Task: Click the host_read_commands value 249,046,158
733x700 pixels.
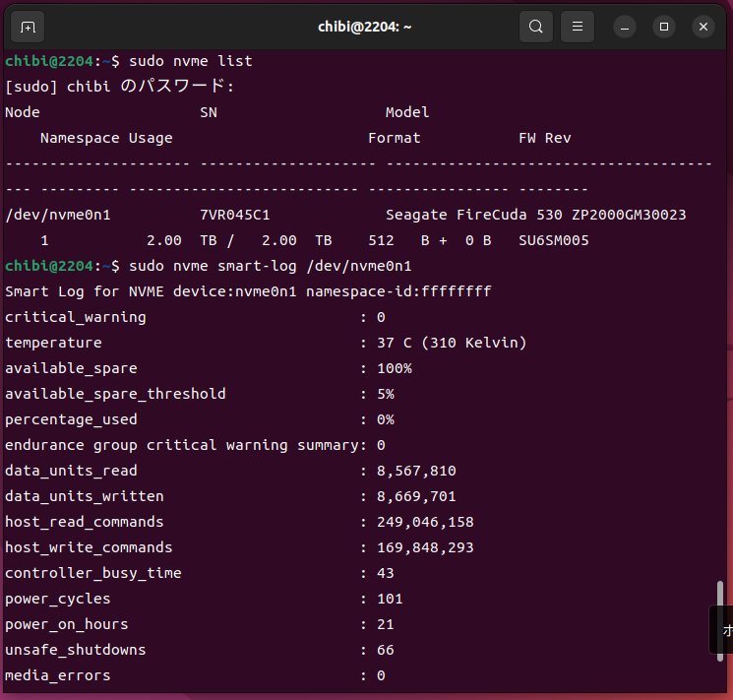Action: [x=425, y=522]
